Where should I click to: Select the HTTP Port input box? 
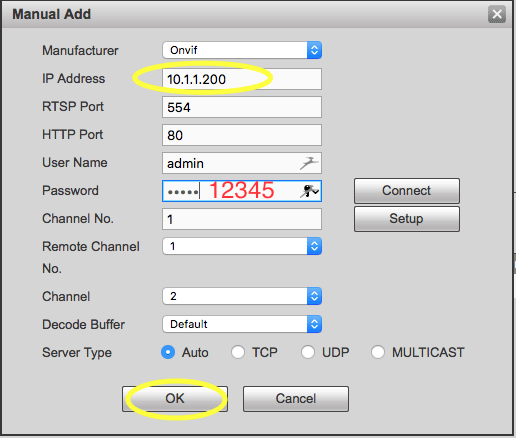click(x=242, y=135)
